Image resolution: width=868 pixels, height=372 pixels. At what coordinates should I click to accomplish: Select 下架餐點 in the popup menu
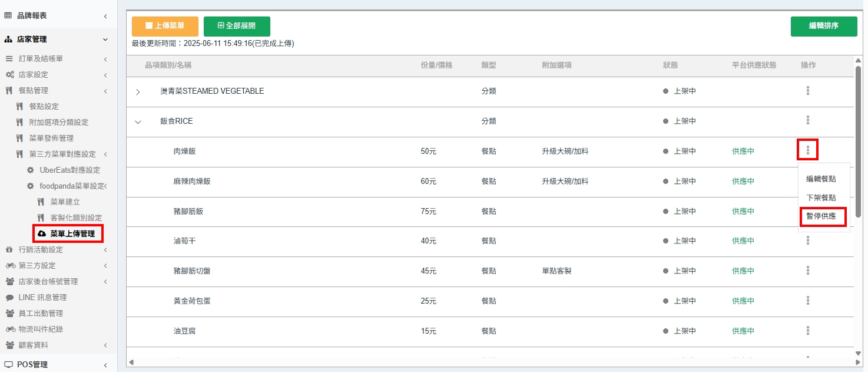pyautogui.click(x=821, y=197)
